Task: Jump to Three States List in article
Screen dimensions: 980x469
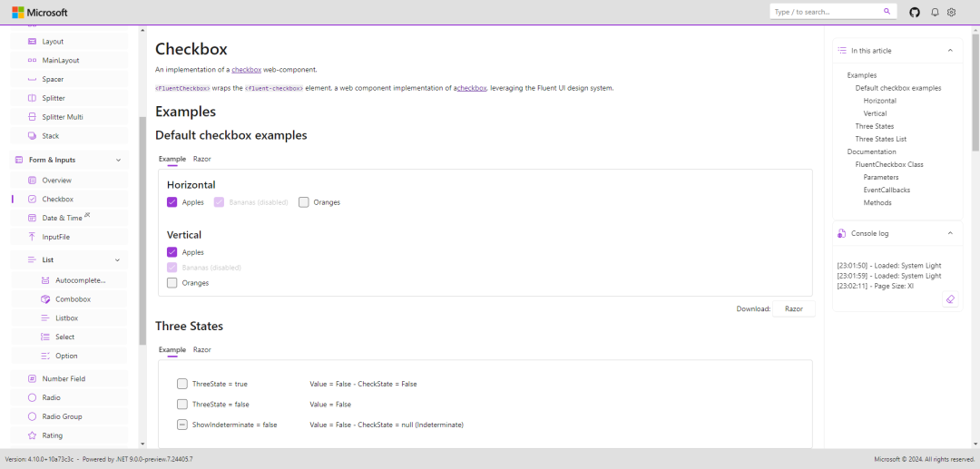Action: click(x=880, y=139)
